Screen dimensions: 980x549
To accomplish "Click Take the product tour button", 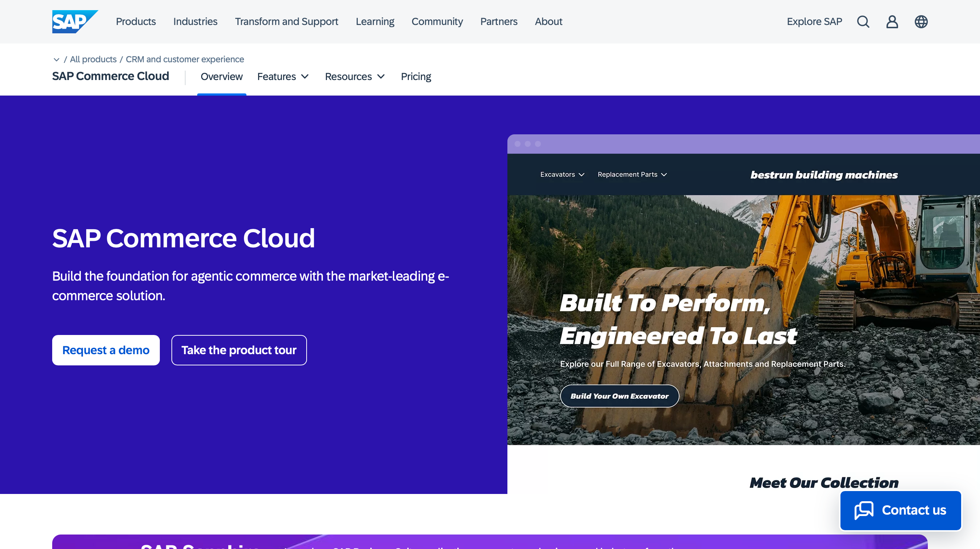I will click(x=239, y=350).
